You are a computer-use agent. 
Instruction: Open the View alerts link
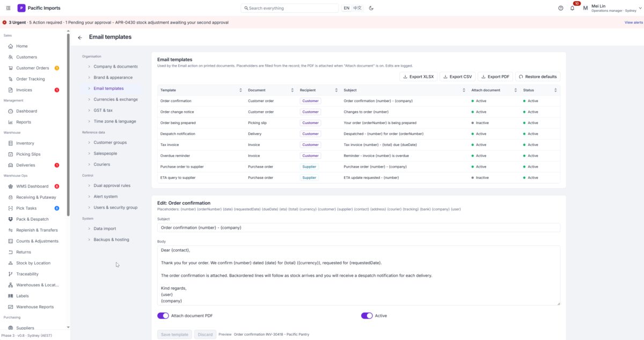click(634, 23)
